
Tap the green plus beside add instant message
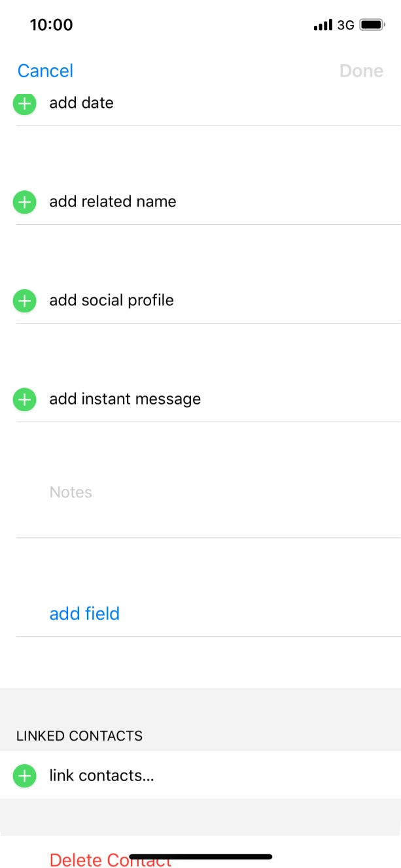[24, 399]
